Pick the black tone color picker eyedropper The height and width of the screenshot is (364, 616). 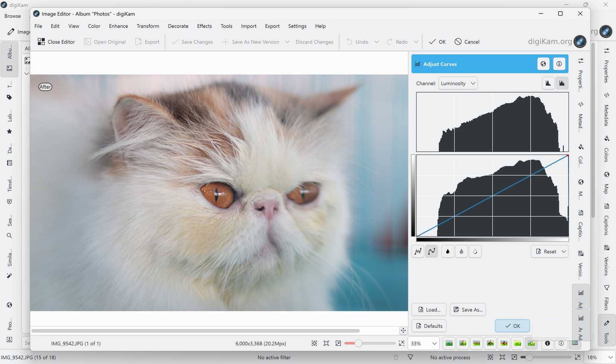447,251
